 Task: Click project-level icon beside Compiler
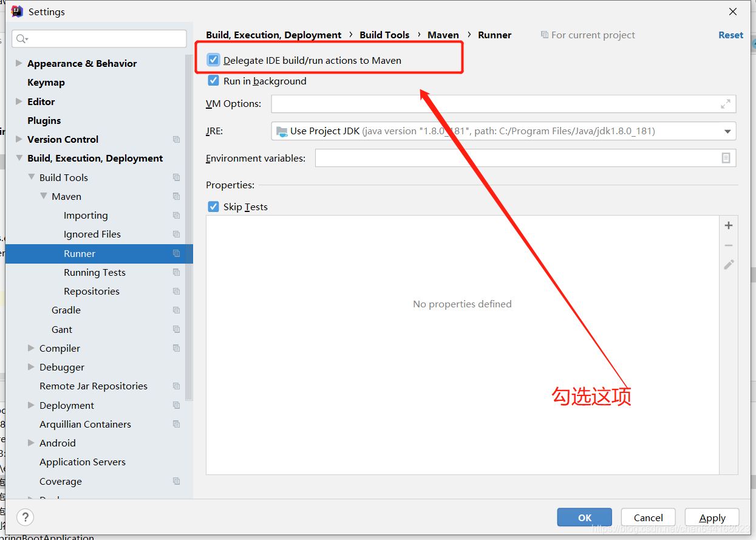(176, 348)
